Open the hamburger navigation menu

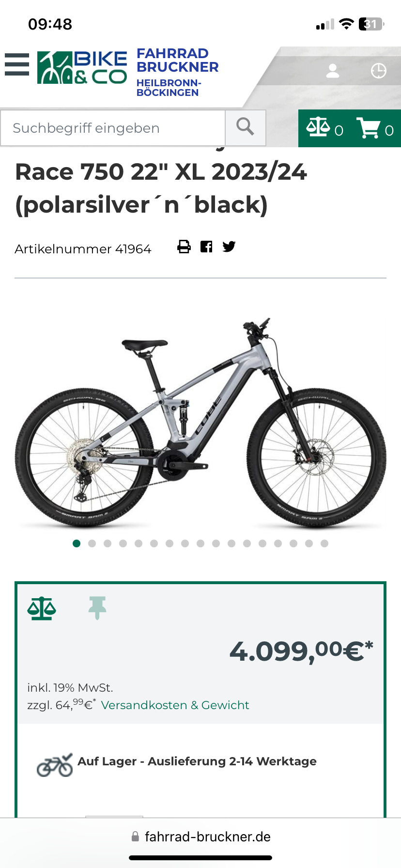tap(17, 64)
